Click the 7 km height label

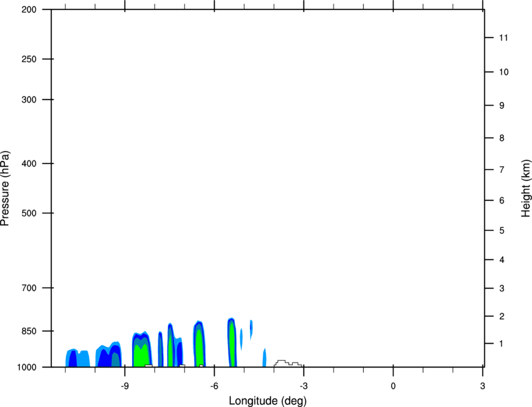tap(502, 170)
